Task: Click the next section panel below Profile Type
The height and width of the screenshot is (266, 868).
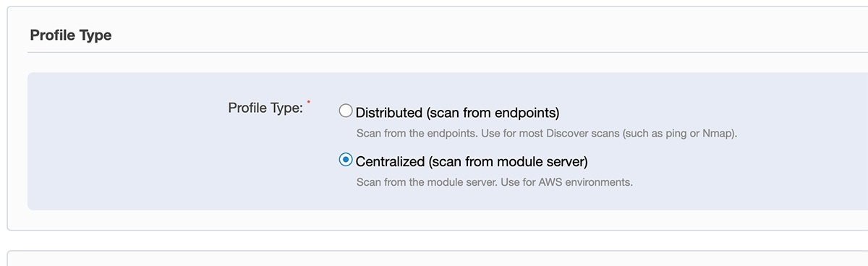Action: click(x=438, y=259)
